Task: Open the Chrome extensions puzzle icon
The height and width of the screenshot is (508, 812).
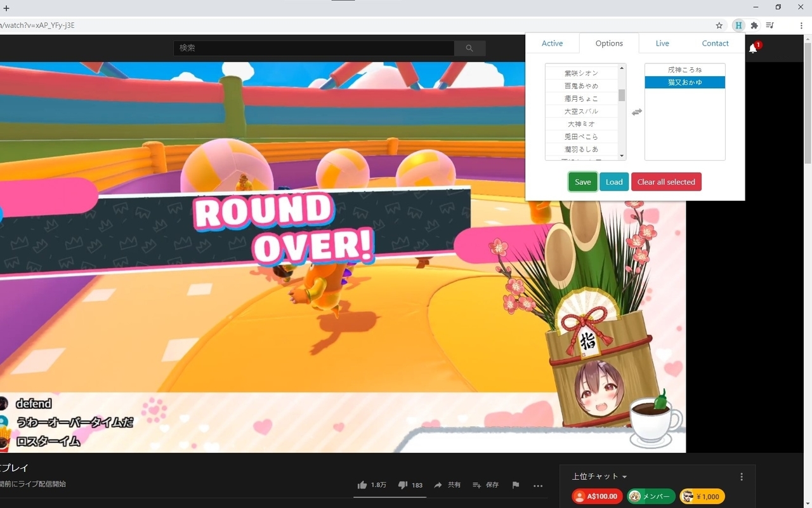Action: pos(754,25)
